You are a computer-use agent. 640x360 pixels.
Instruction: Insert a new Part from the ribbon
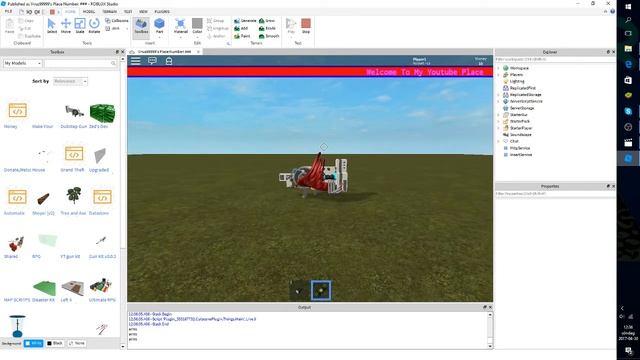(x=159, y=26)
